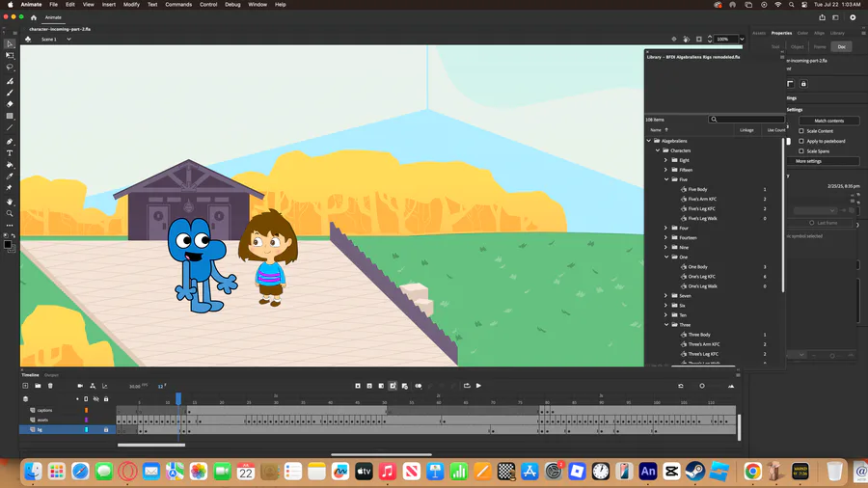The width and height of the screenshot is (868, 488).
Task: Select the Object properties button
Action: tap(798, 47)
